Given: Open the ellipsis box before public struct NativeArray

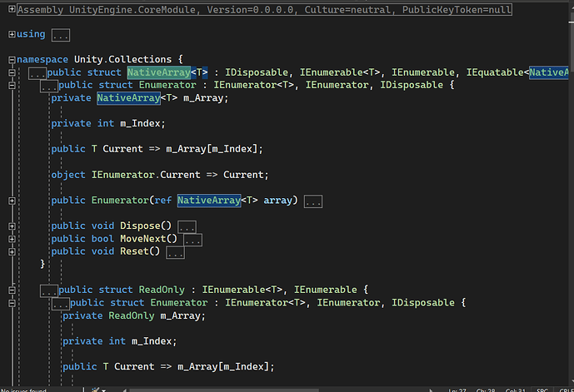Looking at the screenshot, I should [x=37, y=73].
